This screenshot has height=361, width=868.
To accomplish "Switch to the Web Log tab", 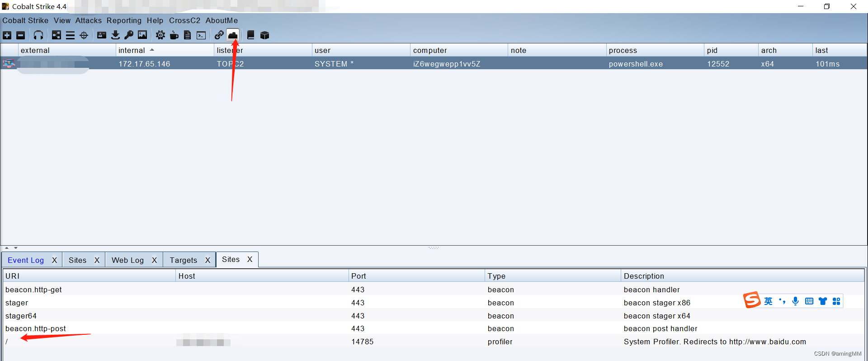I will click(x=127, y=260).
